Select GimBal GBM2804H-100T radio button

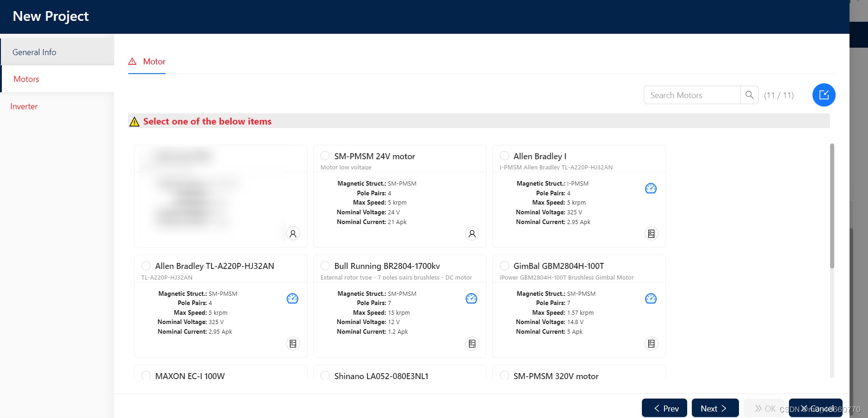coord(505,266)
